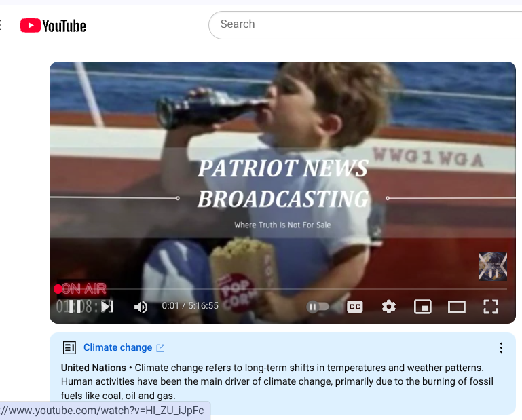The height and width of the screenshot is (420, 522).
Task: Open the external link icon by Climate change
Action: click(x=160, y=348)
